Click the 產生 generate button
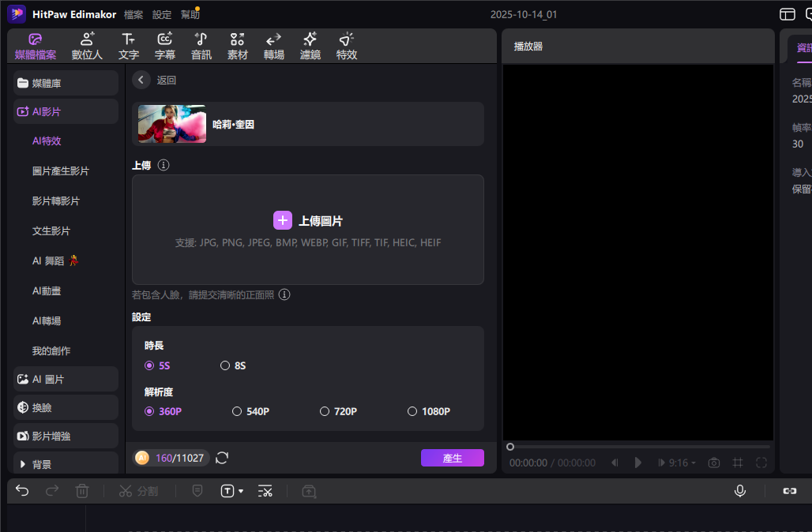Viewport: 812px width, 532px height. point(452,457)
